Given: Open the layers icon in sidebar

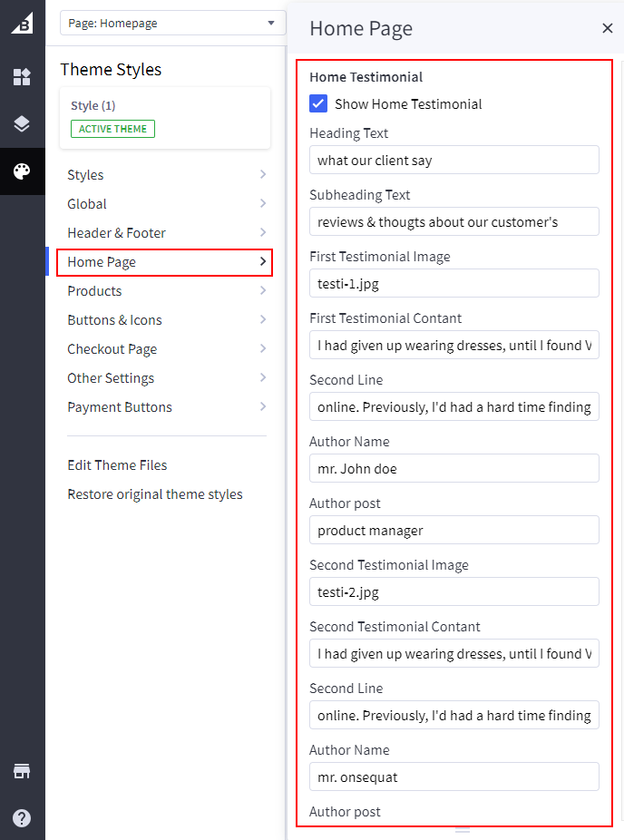Looking at the screenshot, I should click(x=22, y=124).
